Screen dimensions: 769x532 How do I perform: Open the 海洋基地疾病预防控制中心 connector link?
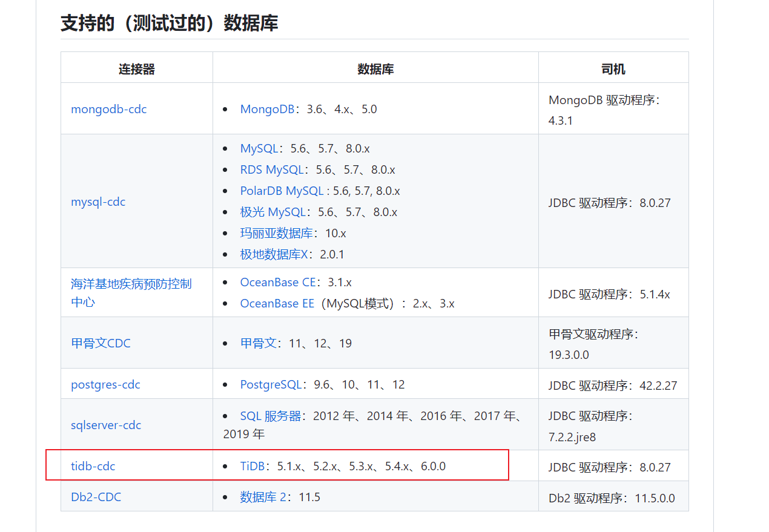pos(131,292)
